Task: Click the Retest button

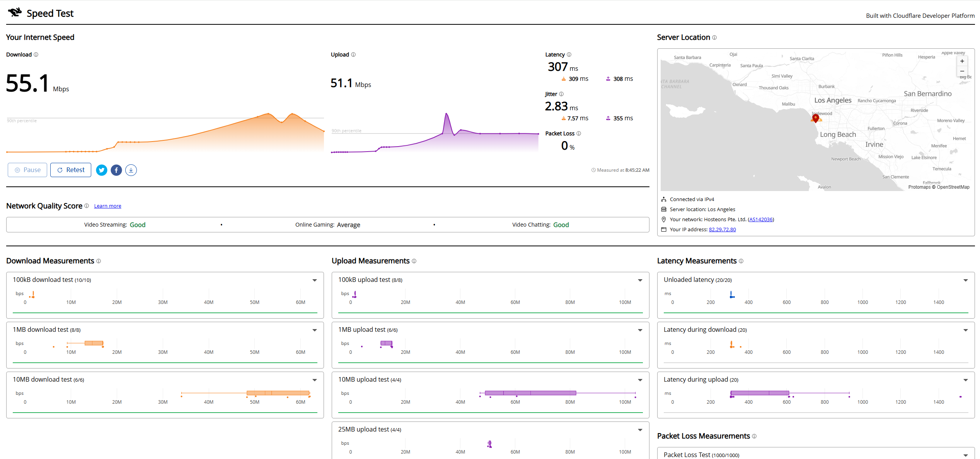Action: (x=71, y=170)
